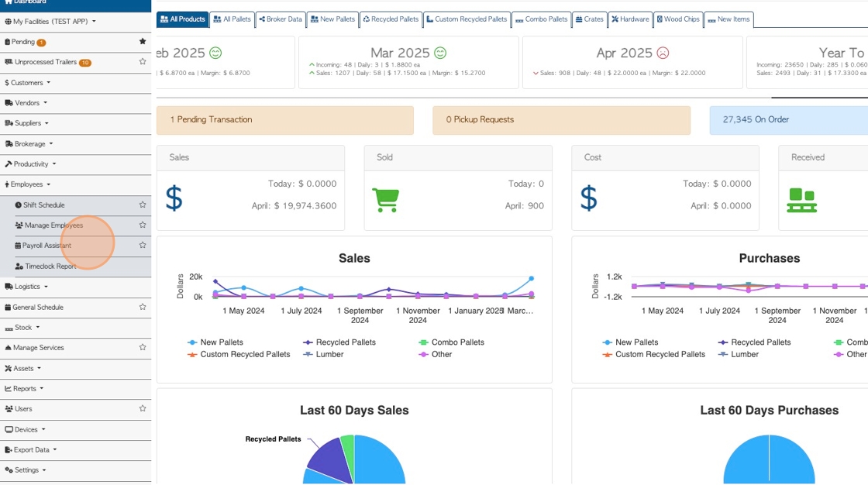Screen dimensions: 868x485
Task: Toggle the favorite star for Unprocessed Trailers
Action: [143, 61]
